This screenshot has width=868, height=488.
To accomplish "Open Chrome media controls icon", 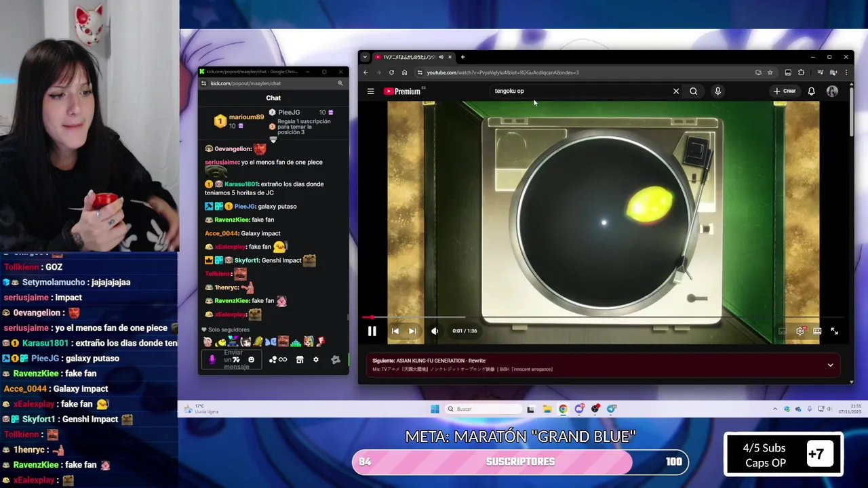I will coord(820,73).
